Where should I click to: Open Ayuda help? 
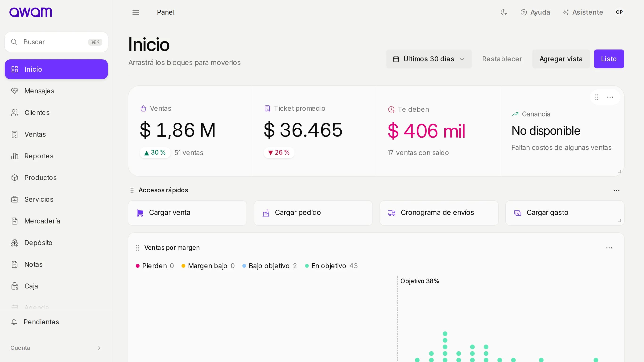535,12
